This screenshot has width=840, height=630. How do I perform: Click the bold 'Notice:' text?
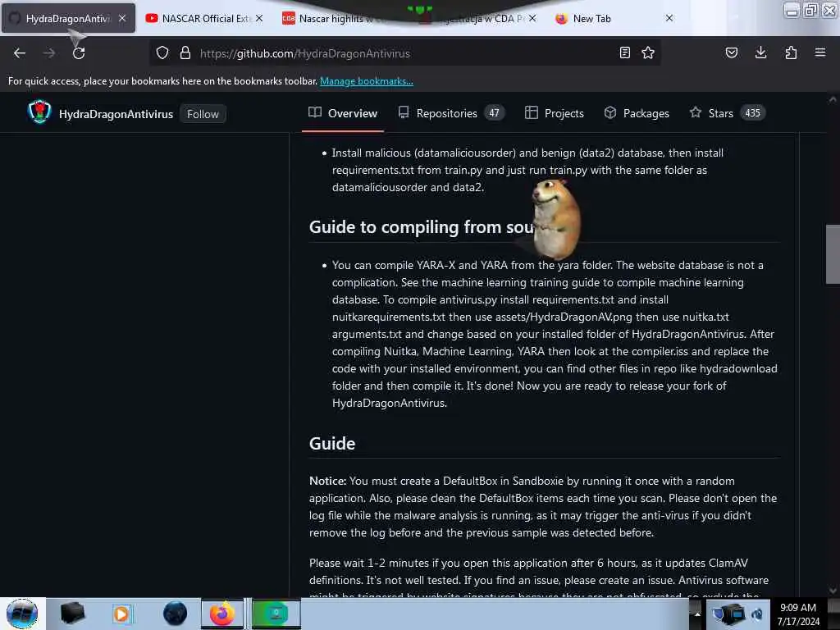(328, 481)
